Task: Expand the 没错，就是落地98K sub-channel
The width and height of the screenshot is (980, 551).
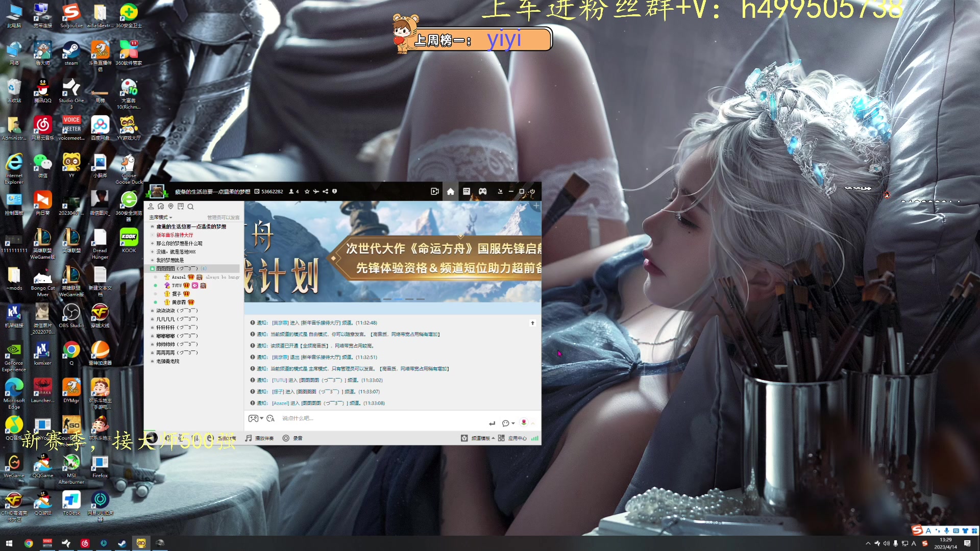Action: (152, 252)
